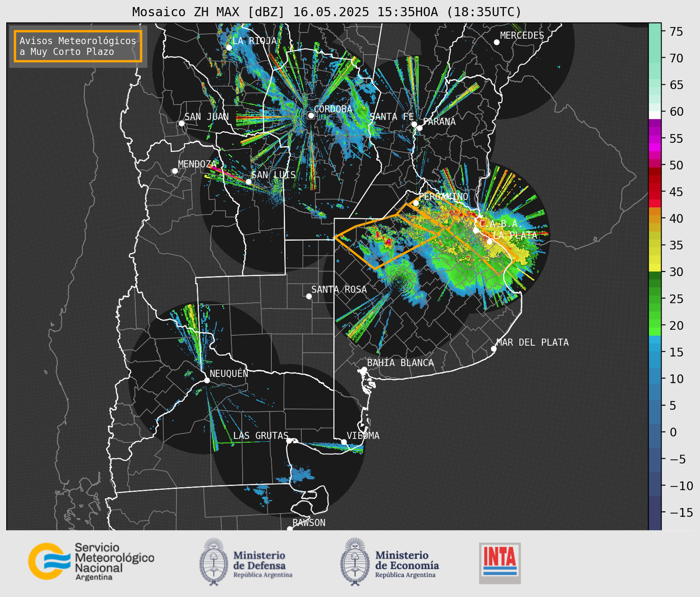Click the CORDOBA city marker dot
The height and width of the screenshot is (597, 700).
coord(311,115)
